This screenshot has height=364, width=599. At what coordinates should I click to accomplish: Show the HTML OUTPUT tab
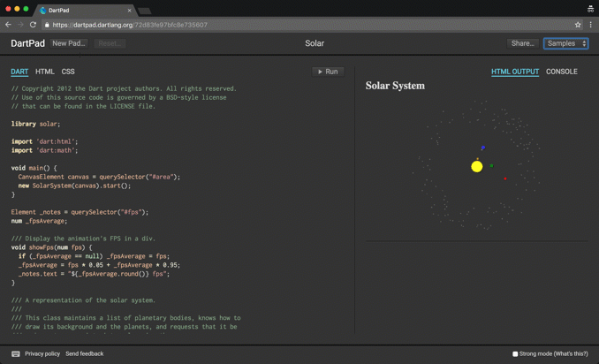click(515, 72)
